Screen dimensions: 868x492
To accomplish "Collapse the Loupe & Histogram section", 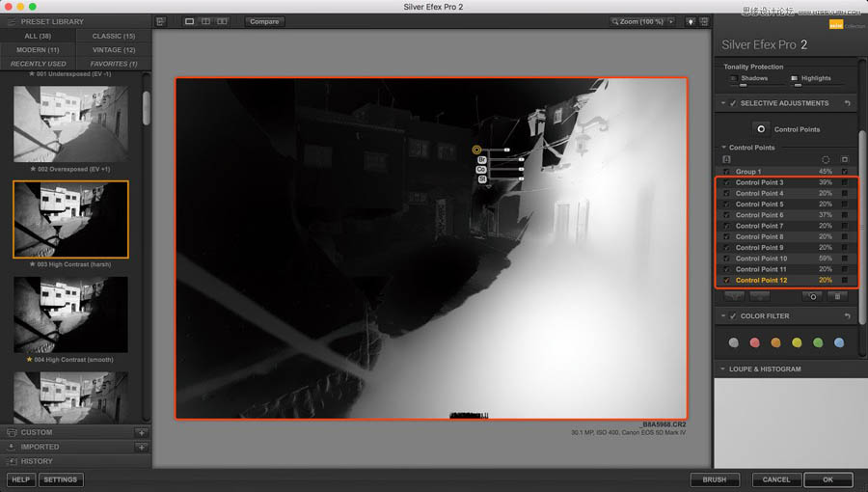I will [x=723, y=369].
